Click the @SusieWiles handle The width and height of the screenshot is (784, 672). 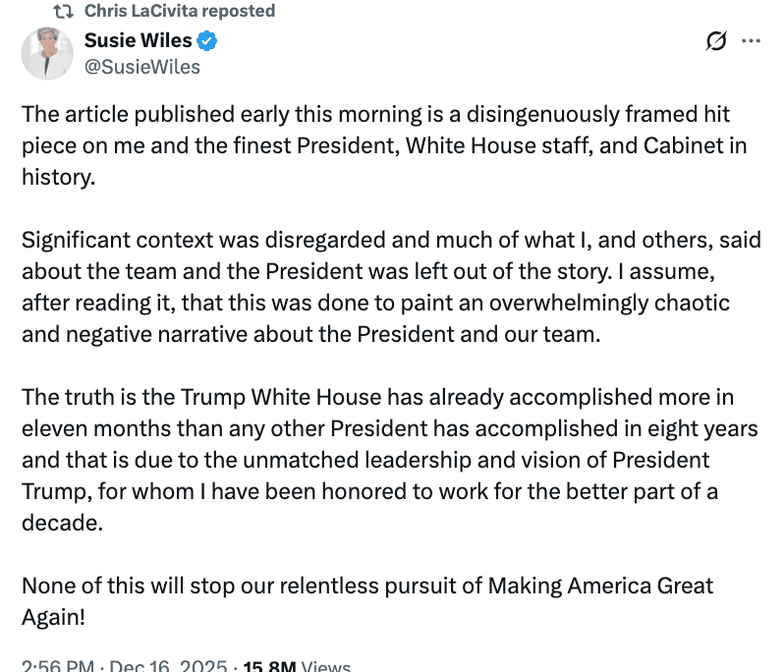(141, 67)
